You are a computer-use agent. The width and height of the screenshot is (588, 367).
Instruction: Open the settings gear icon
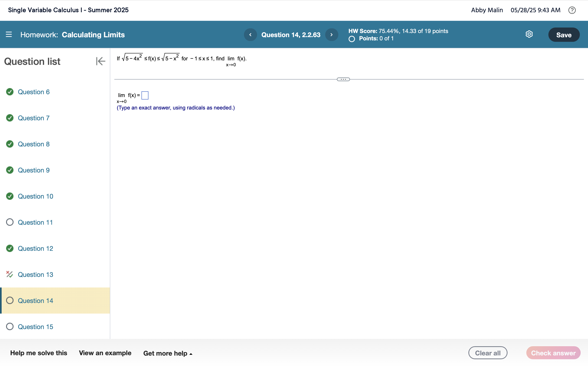coord(529,34)
